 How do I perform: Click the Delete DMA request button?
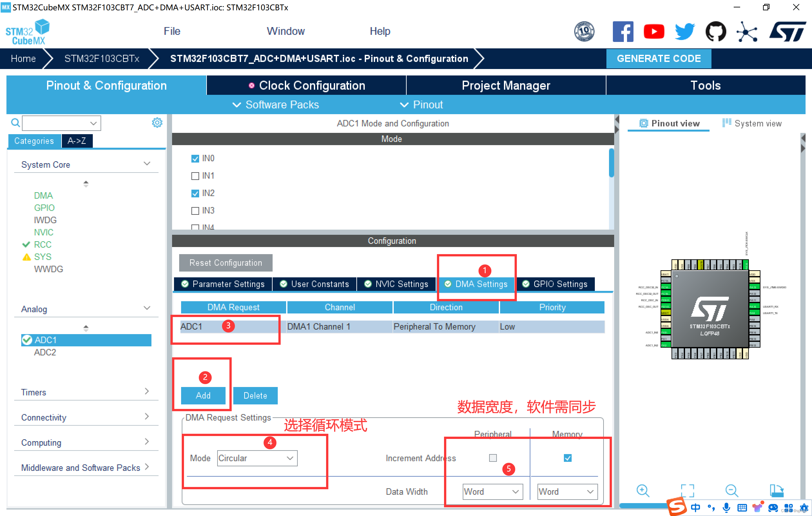255,395
